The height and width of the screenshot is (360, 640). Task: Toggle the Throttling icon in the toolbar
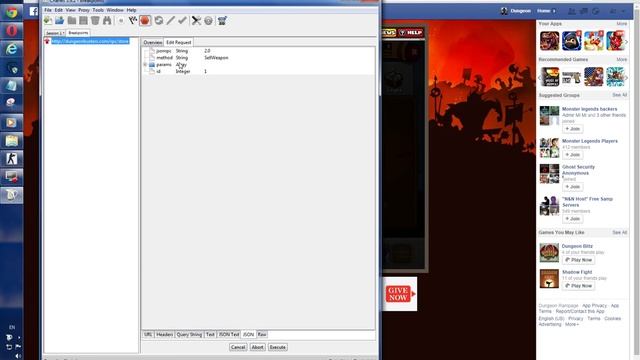[133, 20]
